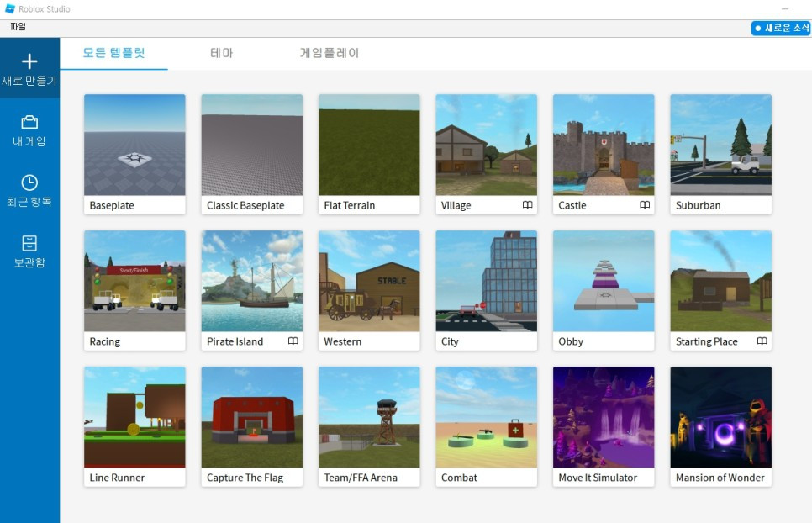Click the Roblox Studio logo in title bar
Image resolution: width=812 pixels, height=523 pixels.
coord(10,8)
